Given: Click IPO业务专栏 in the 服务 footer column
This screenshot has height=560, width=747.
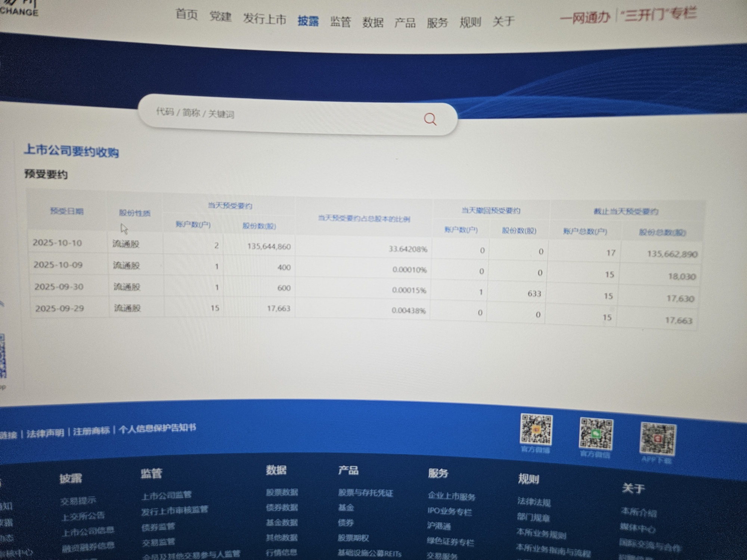Looking at the screenshot, I should 449,511.
